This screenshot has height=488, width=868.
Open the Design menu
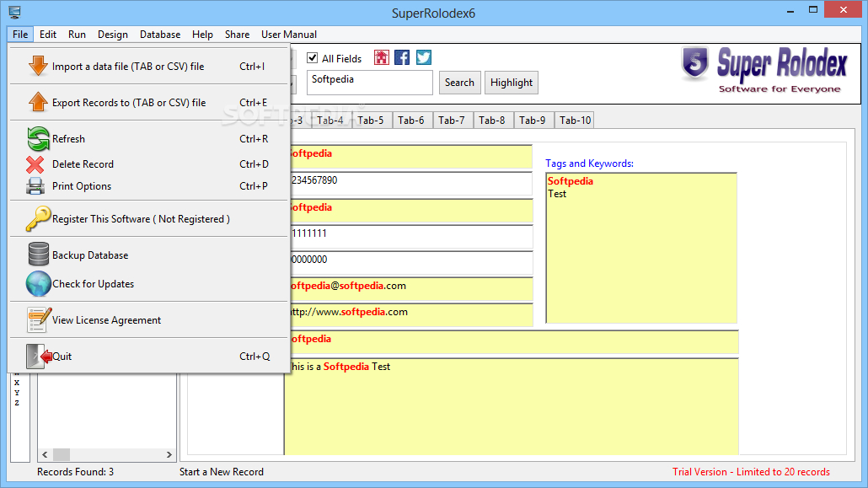(x=113, y=35)
